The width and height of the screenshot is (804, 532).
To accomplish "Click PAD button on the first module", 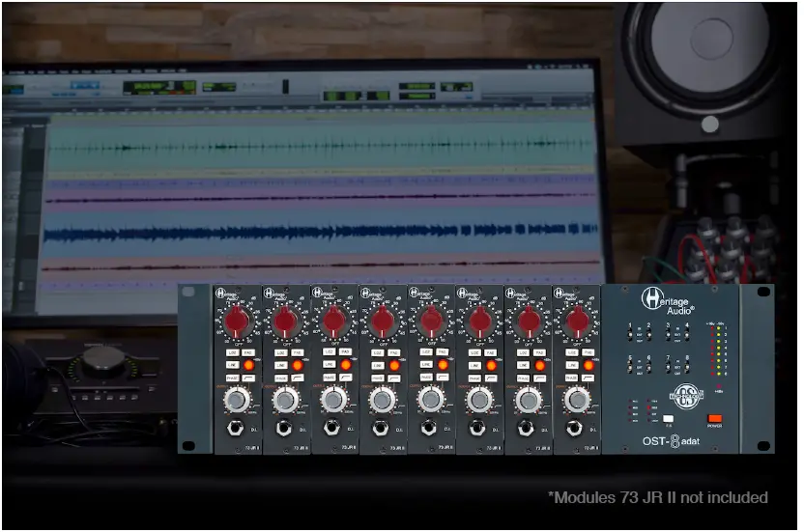I will 248,352.
